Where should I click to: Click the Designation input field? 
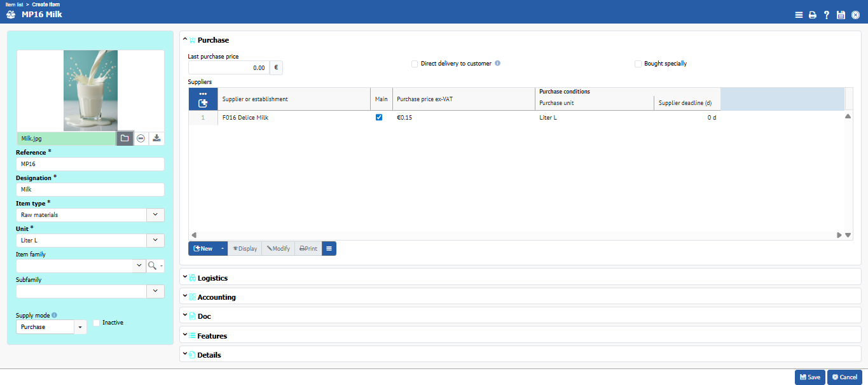[90, 190]
